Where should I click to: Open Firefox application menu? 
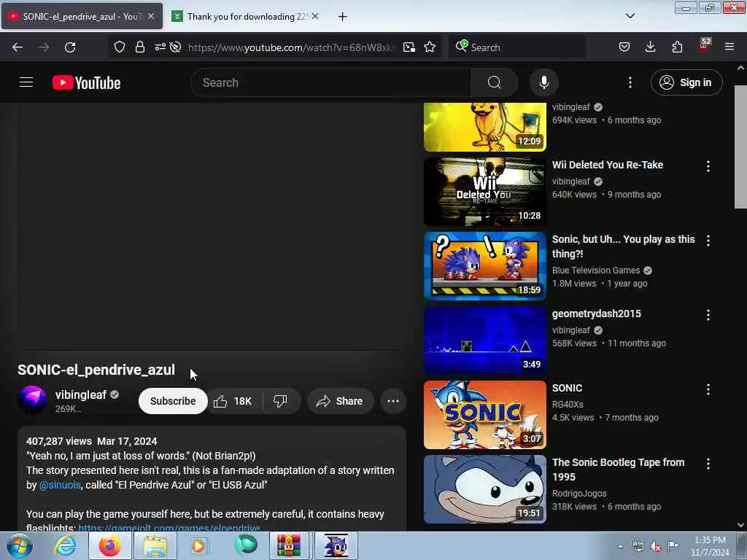pyautogui.click(x=729, y=47)
